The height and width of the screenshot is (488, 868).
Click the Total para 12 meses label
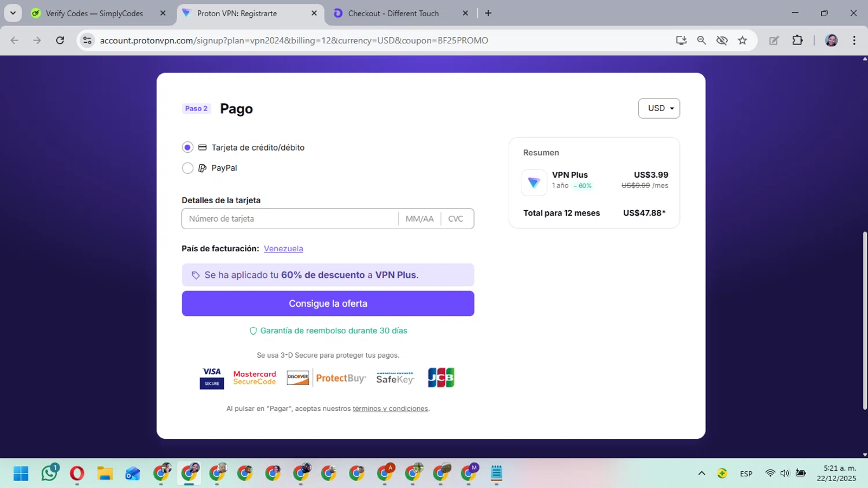pos(561,213)
